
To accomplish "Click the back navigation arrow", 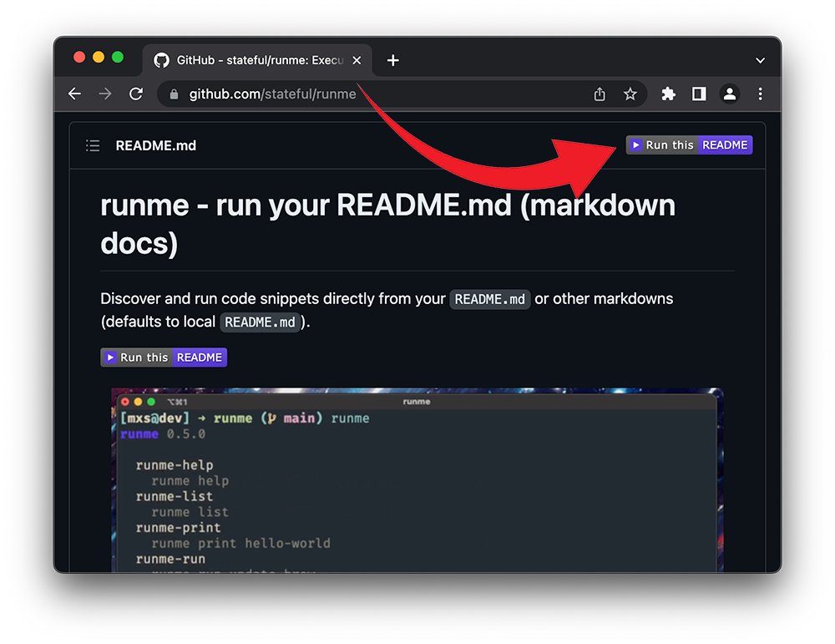I will tap(74, 94).
